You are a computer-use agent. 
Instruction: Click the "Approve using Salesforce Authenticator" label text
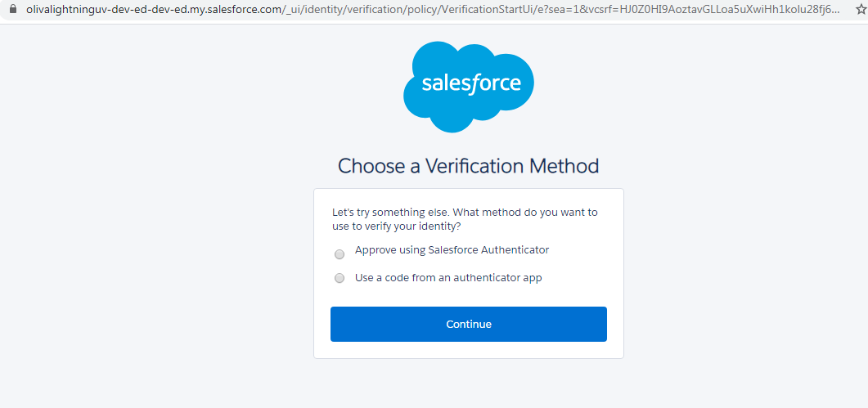[452, 250]
